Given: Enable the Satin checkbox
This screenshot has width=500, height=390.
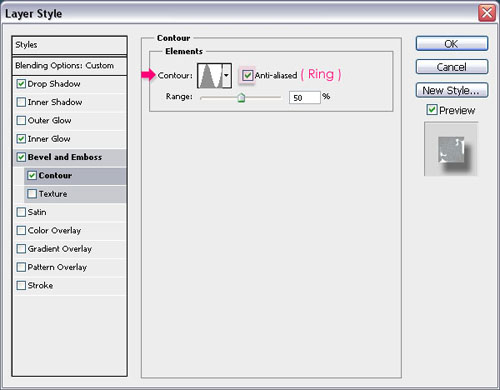Looking at the screenshot, I should 21,212.
